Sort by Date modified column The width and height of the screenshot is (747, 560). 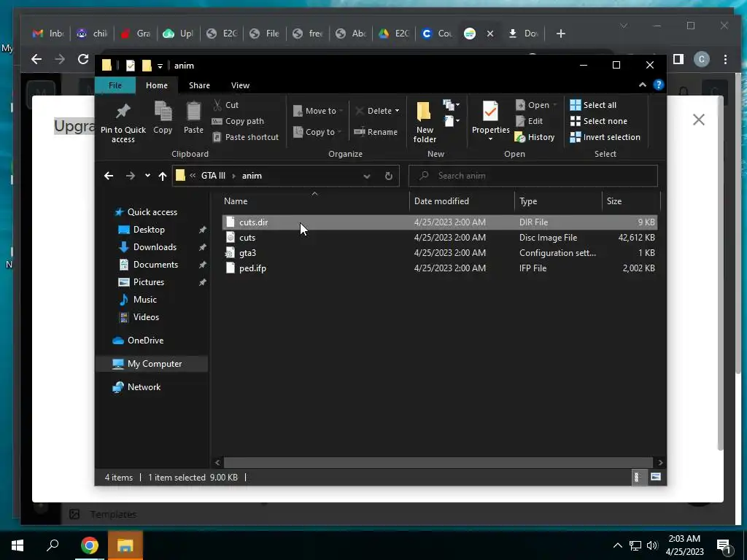tap(462, 201)
